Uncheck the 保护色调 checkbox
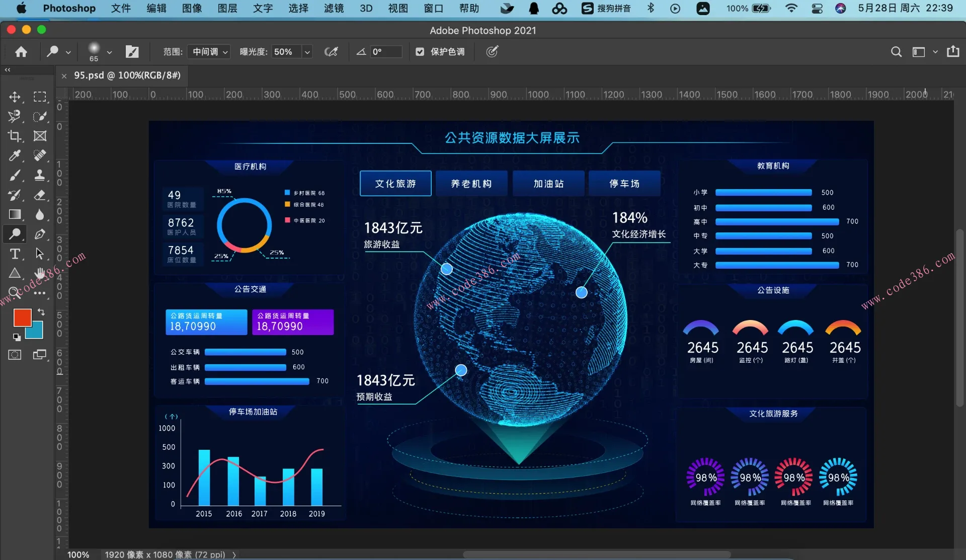Viewport: 966px width, 560px height. [x=420, y=52]
